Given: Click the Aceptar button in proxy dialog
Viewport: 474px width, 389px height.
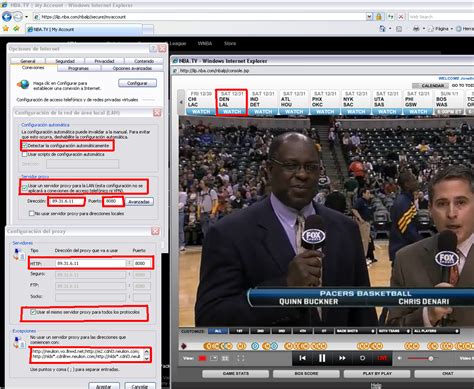Looking at the screenshot, I should (104, 386).
